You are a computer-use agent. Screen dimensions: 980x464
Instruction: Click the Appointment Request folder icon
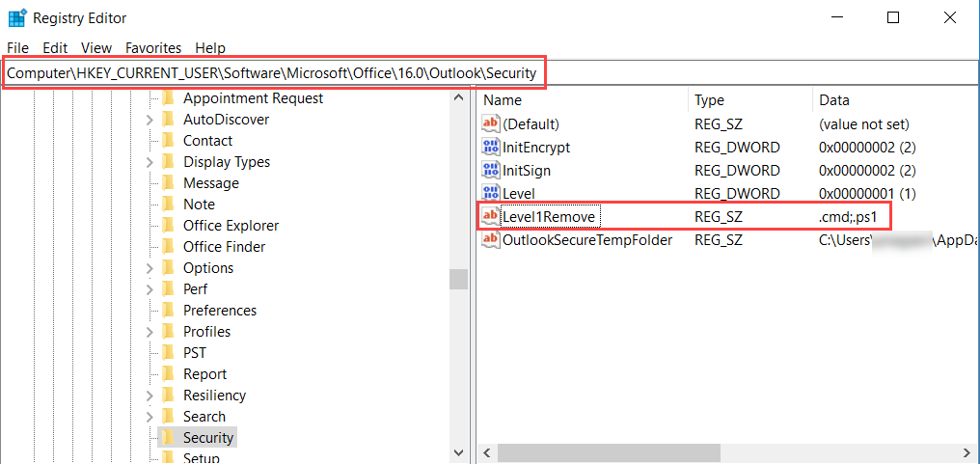168,98
